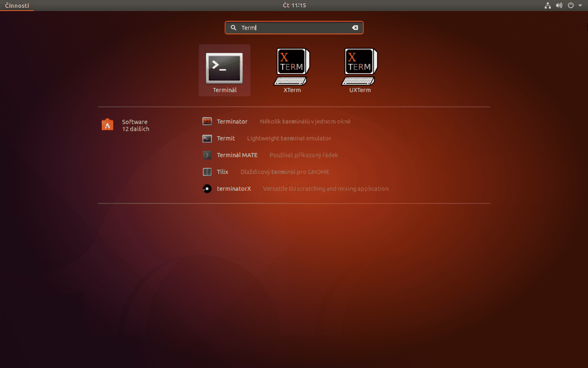Open the XTerm application
Screen dimensions: 588x368
tap(292, 67)
